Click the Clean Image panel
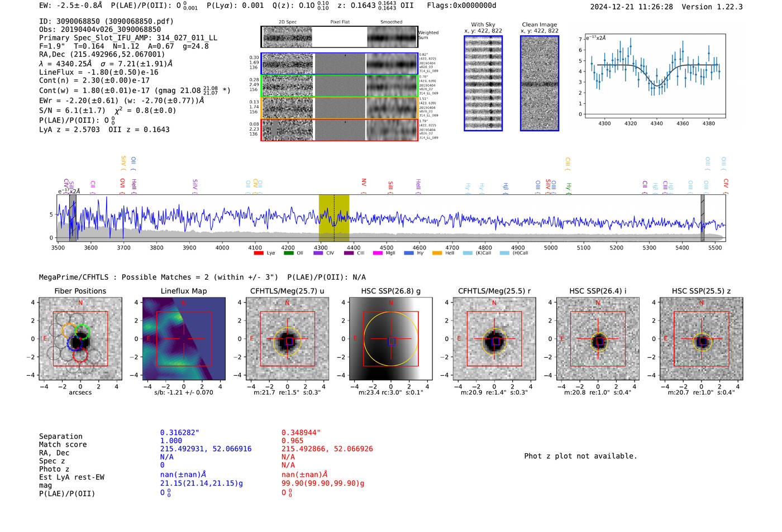Image resolution: width=782 pixels, height=532 pixels. coord(540,83)
